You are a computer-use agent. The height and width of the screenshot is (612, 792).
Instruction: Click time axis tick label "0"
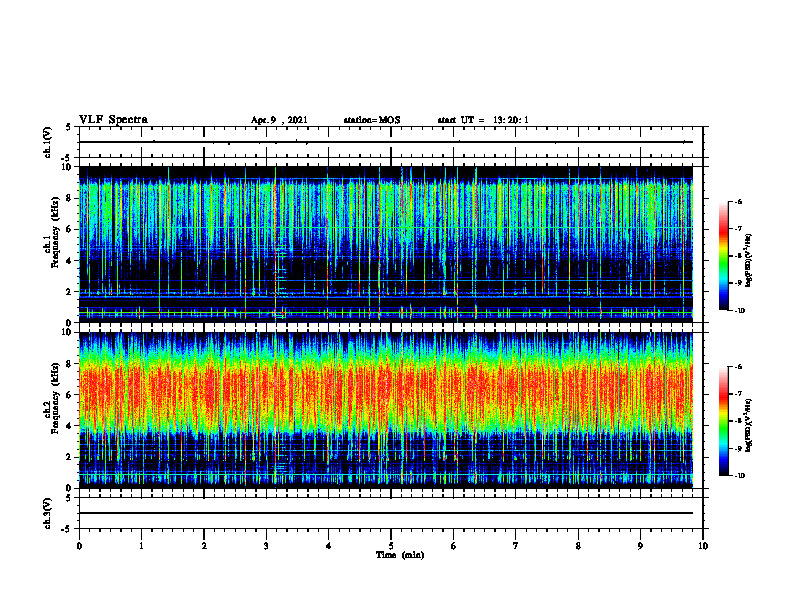79,546
